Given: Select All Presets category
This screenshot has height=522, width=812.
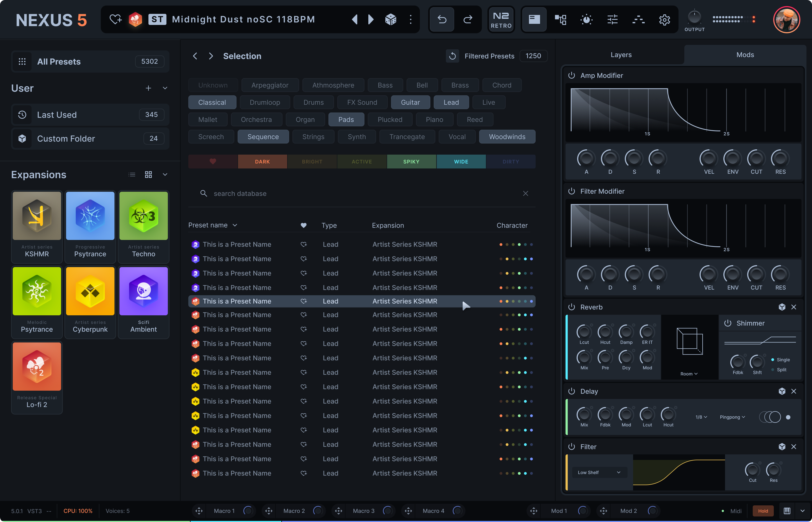Looking at the screenshot, I should (90, 61).
